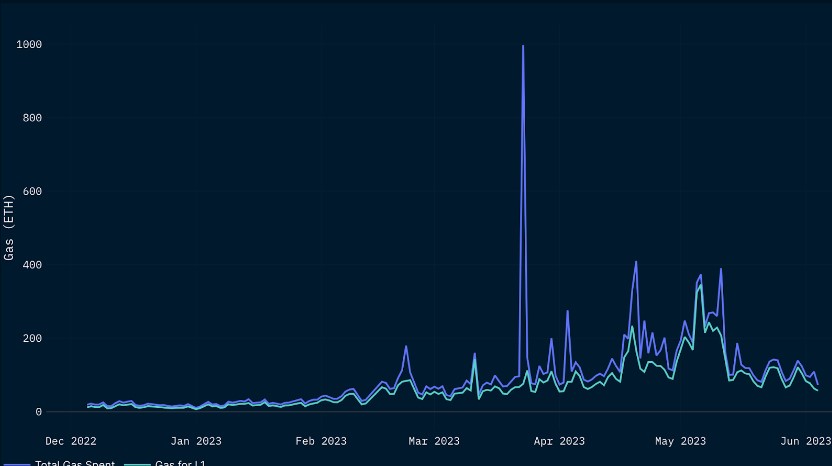Click the Dec 2022 x-axis label
Image resolution: width=832 pixels, height=466 pixels.
pos(71,440)
